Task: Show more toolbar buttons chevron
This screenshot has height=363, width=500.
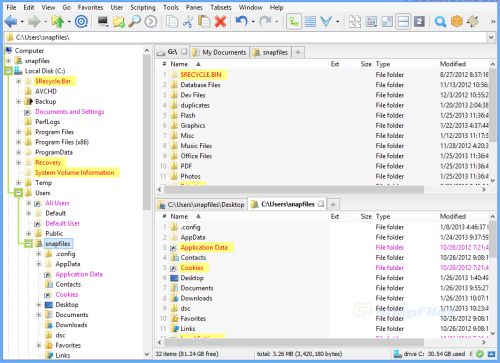Action: 493,22
